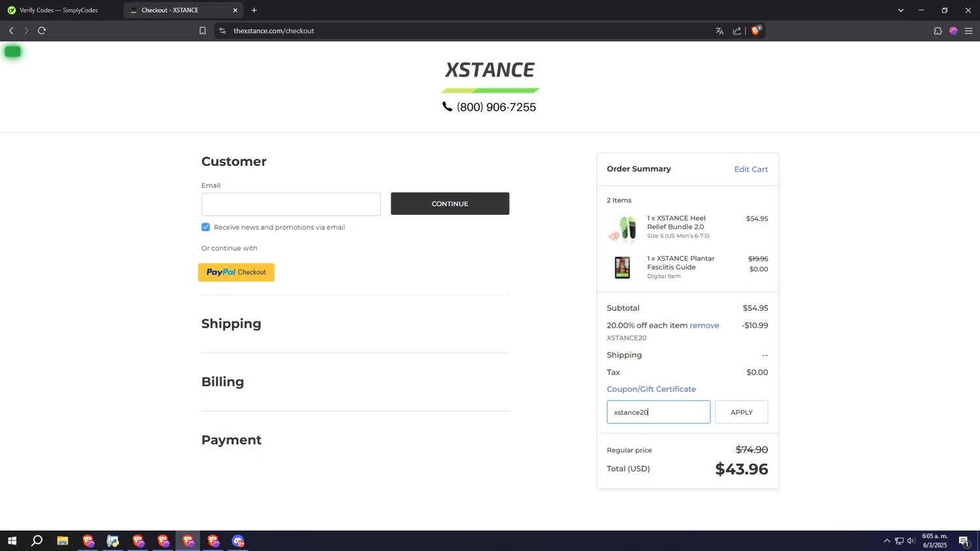Open the browser hamburger menu
This screenshot has width=980, height=551.
point(969,31)
